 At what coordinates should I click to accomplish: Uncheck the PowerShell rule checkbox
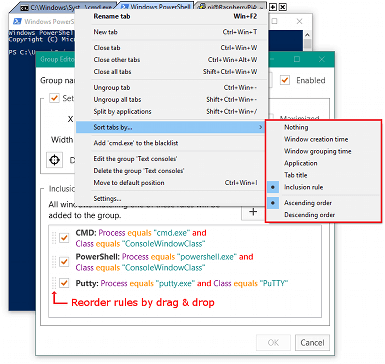point(64,262)
